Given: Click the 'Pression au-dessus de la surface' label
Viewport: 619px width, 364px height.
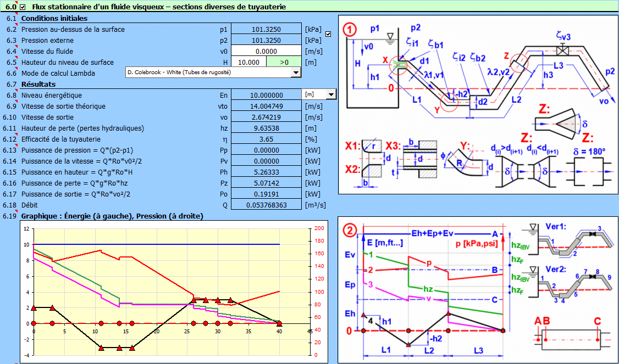Looking at the screenshot, I should [73, 29].
